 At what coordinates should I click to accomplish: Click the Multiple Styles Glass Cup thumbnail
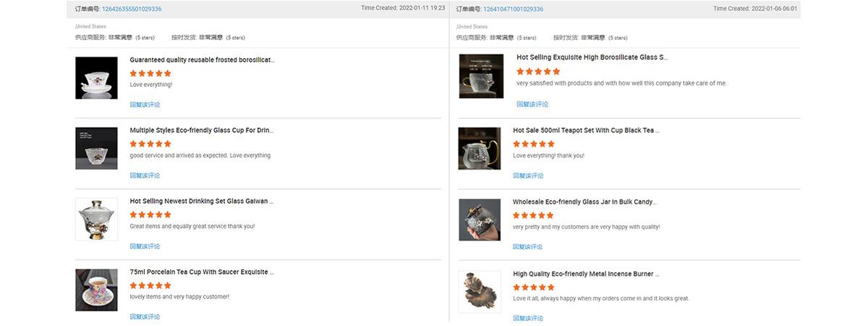pyautogui.click(x=96, y=149)
